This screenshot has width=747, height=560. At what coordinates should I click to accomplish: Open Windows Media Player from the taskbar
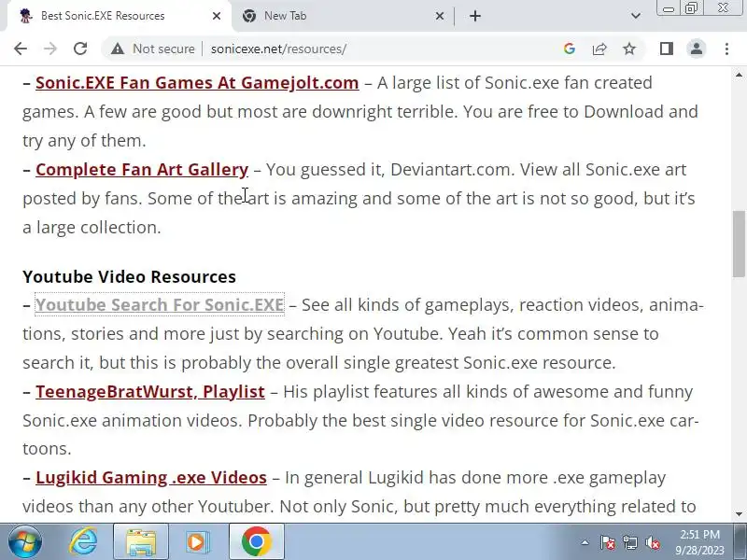coord(197,542)
